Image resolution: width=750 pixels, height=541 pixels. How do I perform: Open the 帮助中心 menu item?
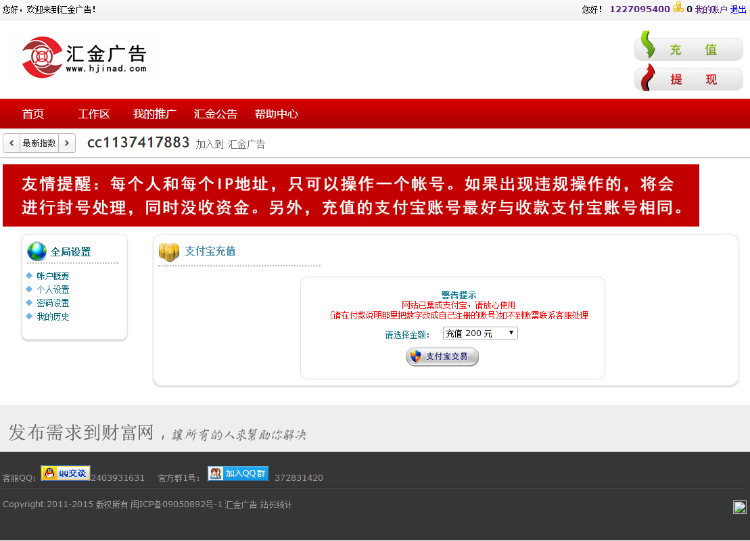point(276,114)
